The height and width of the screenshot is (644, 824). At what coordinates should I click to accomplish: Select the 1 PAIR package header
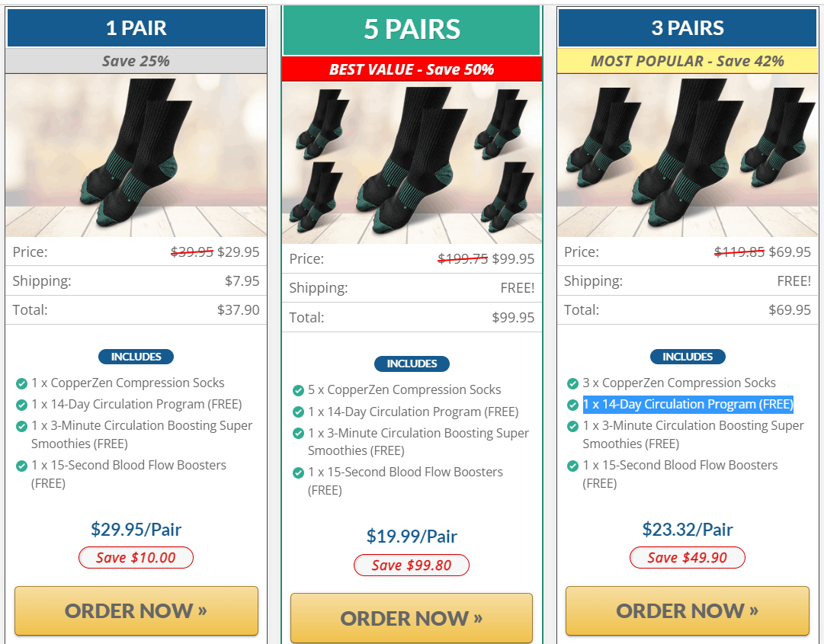pos(136,27)
